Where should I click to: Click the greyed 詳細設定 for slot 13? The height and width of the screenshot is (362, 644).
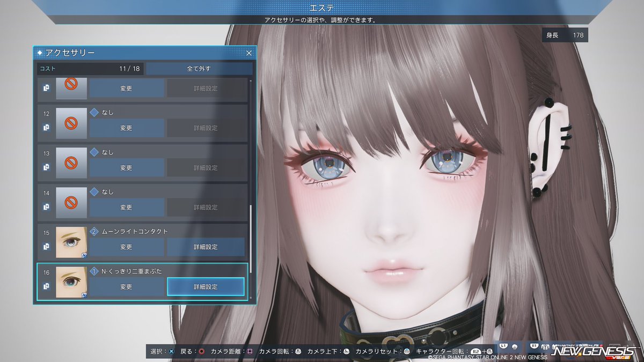[206, 168]
